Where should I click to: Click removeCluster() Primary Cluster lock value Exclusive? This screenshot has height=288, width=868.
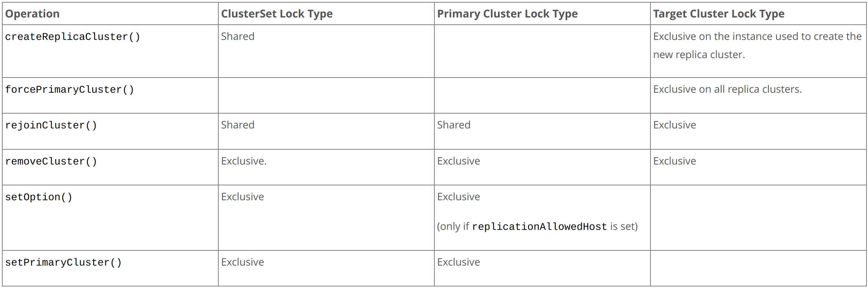point(458,161)
